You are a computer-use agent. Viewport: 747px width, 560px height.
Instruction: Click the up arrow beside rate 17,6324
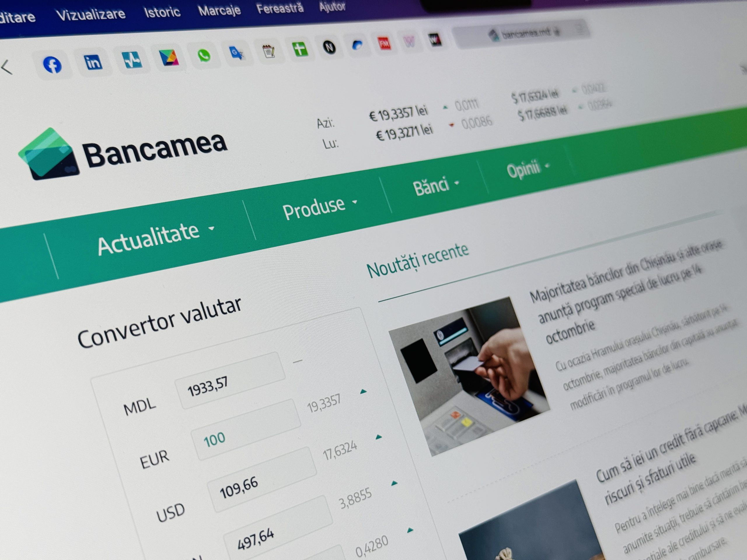pyautogui.click(x=379, y=437)
